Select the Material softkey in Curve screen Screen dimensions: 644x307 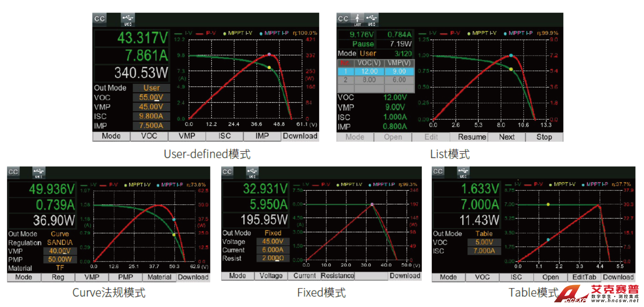click(159, 277)
